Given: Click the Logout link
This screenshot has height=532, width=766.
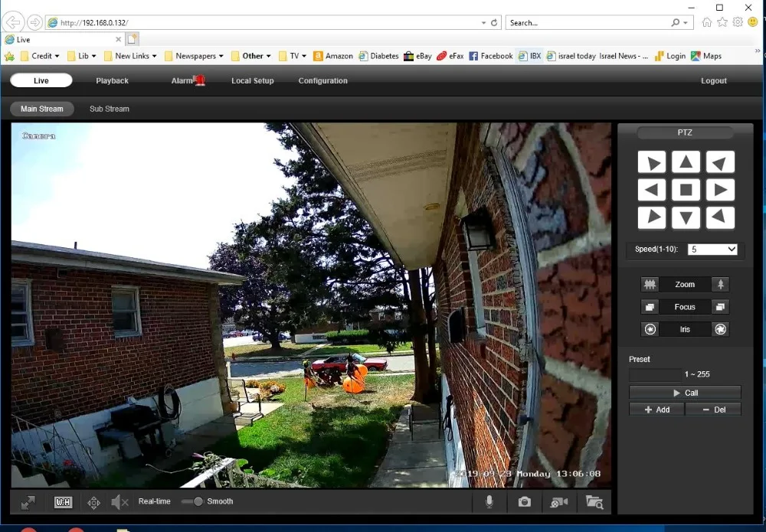Looking at the screenshot, I should 714,80.
